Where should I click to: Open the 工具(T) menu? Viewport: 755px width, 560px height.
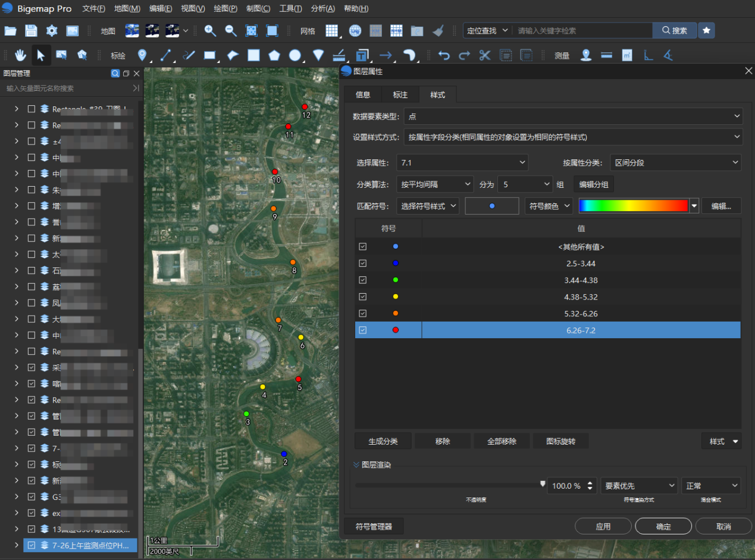290,9
